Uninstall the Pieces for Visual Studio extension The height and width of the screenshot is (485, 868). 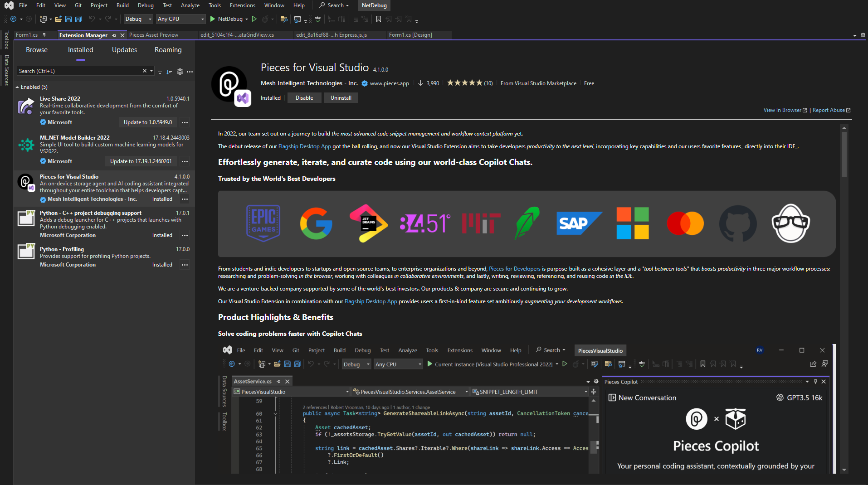click(x=341, y=98)
